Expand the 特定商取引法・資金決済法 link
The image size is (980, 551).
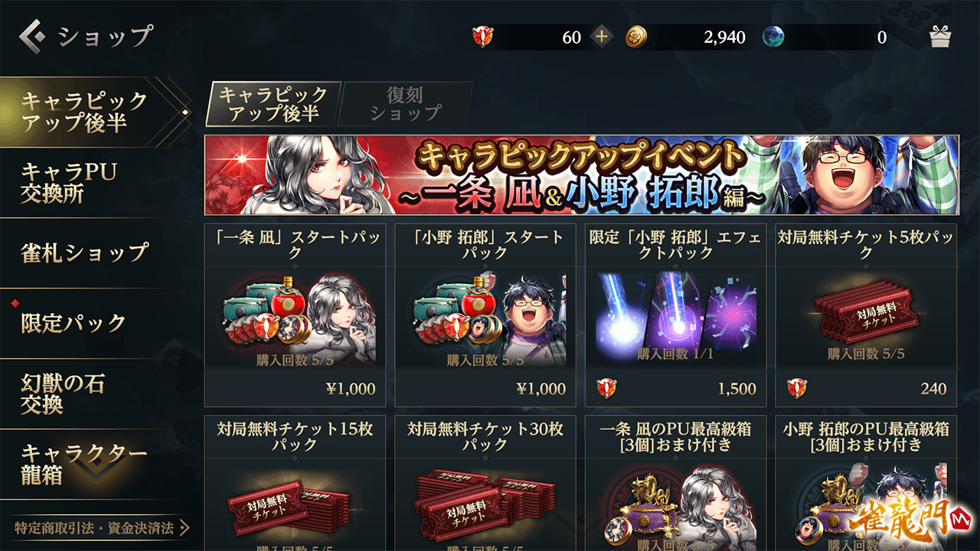coord(102,528)
